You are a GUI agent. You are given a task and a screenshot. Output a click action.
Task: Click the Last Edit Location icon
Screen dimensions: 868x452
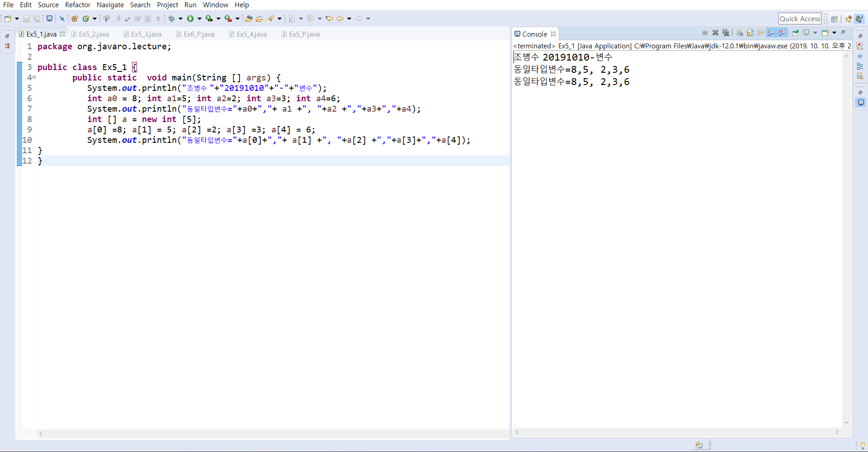tap(329, 19)
